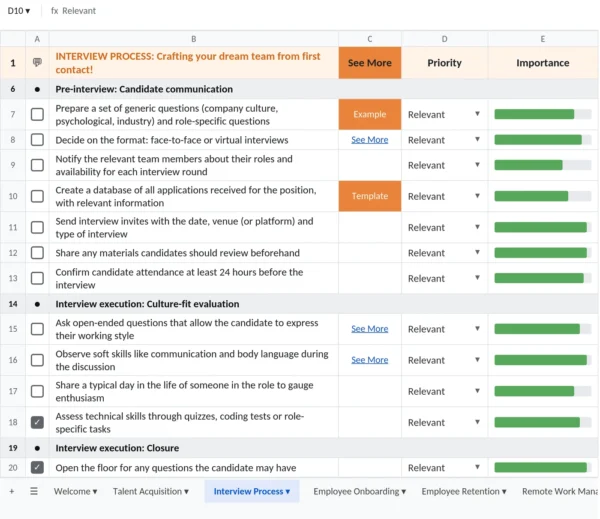600x519 pixels.
Task: Click bullet marker beside Interview execution: Closure
Action: click(x=37, y=448)
